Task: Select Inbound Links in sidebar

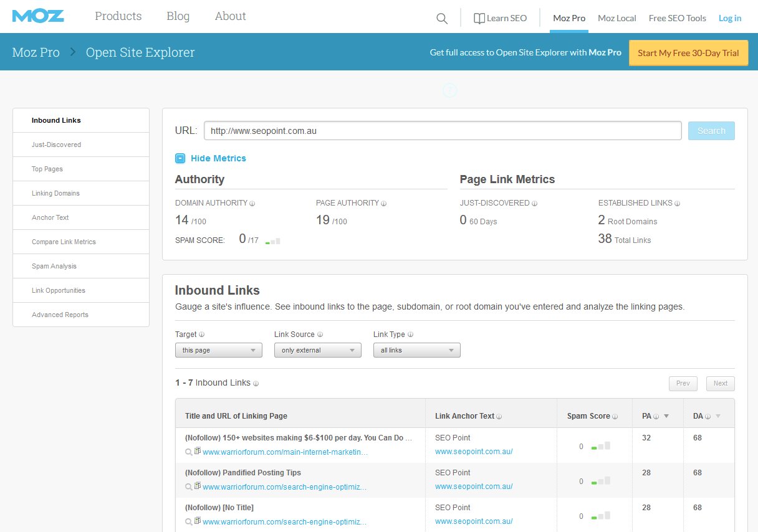Action: click(81, 120)
